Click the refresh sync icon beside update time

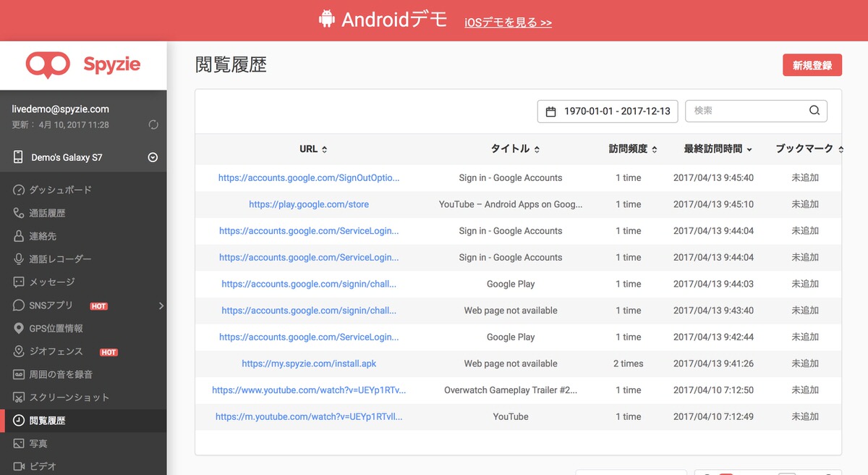click(x=153, y=125)
